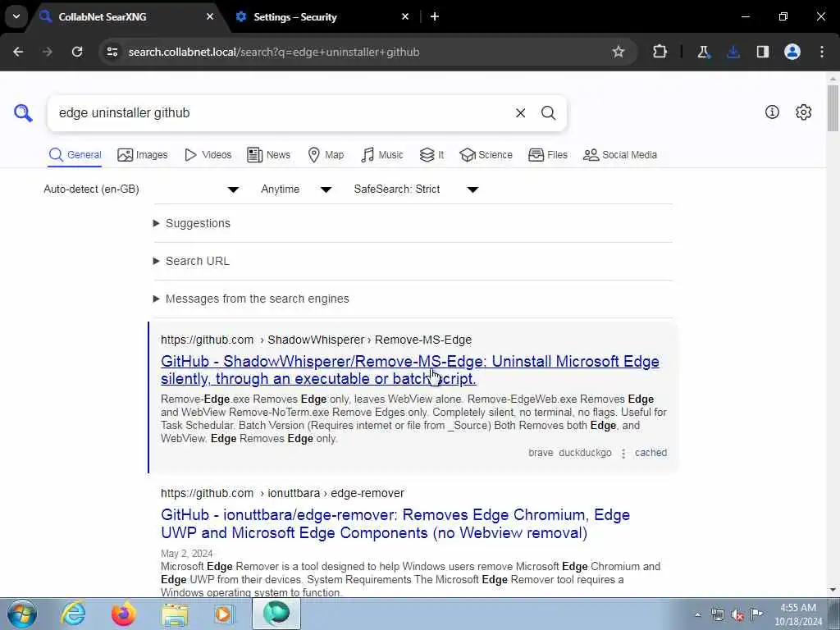Open the ShadowWhisperer/Remove-MS-Edge GitHub result
Viewport: 840px width, 630px height.
coord(410,370)
